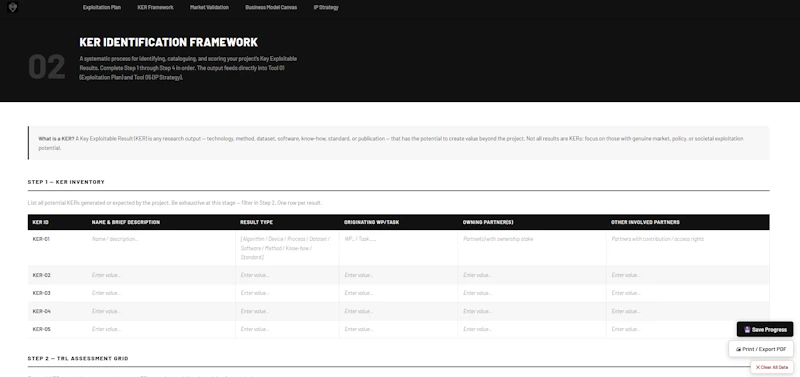Click the KER-05 row label

(x=41, y=330)
